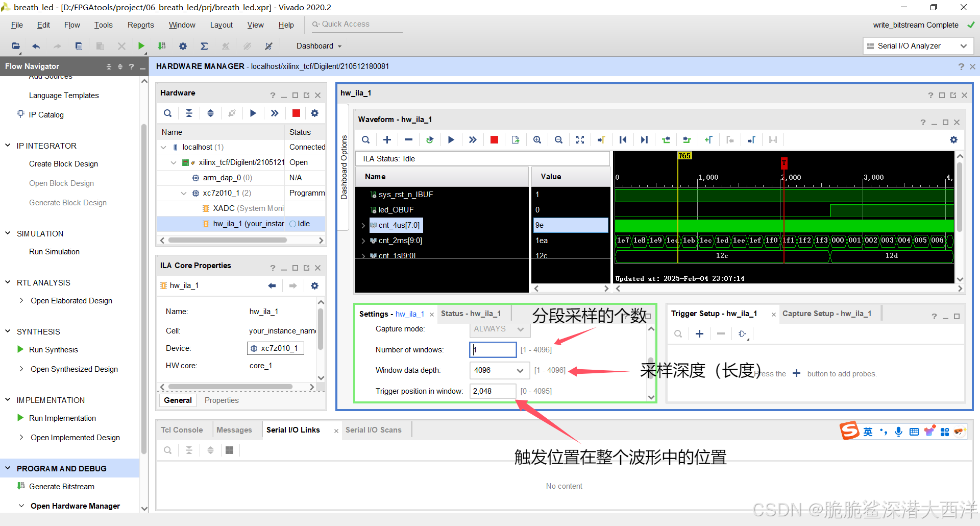Open the File menu
The width and height of the screenshot is (980, 526).
point(17,25)
